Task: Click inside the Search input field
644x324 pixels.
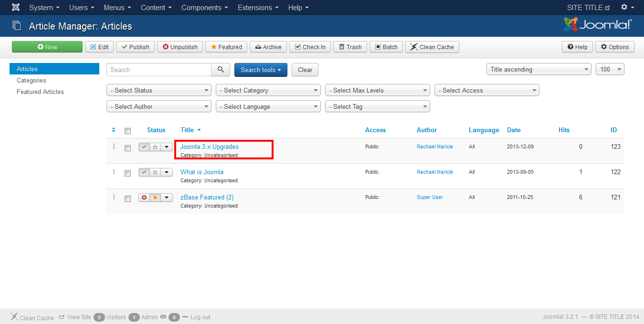Action: tap(159, 70)
